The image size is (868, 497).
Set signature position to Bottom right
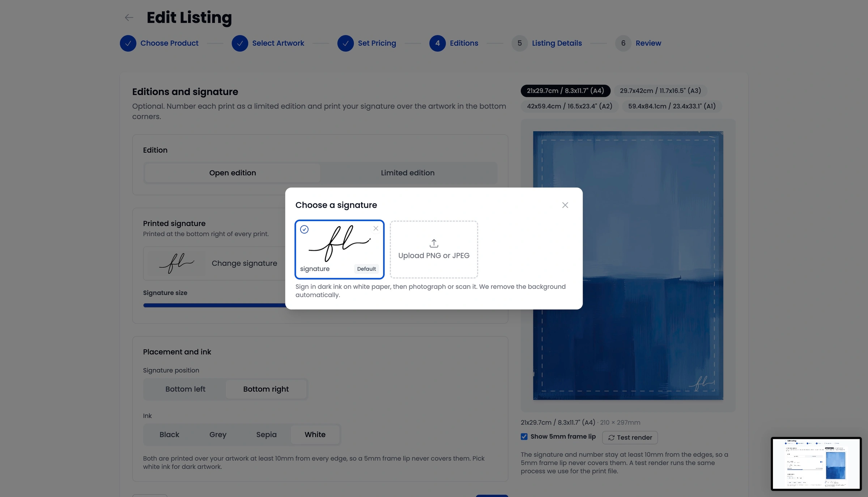(266, 389)
